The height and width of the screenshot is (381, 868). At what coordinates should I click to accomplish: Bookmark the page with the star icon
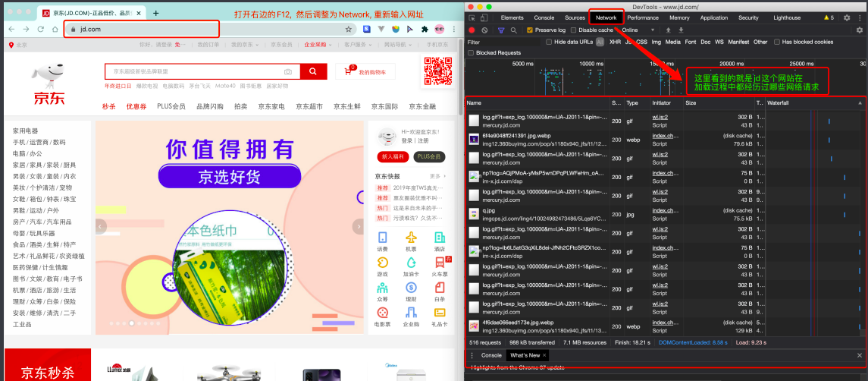click(348, 29)
